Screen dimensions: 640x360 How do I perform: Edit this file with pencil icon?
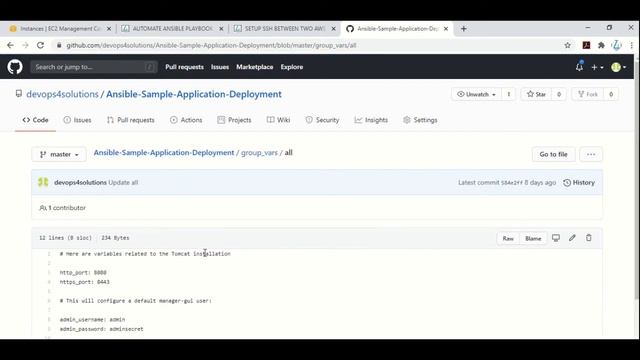tap(572, 238)
